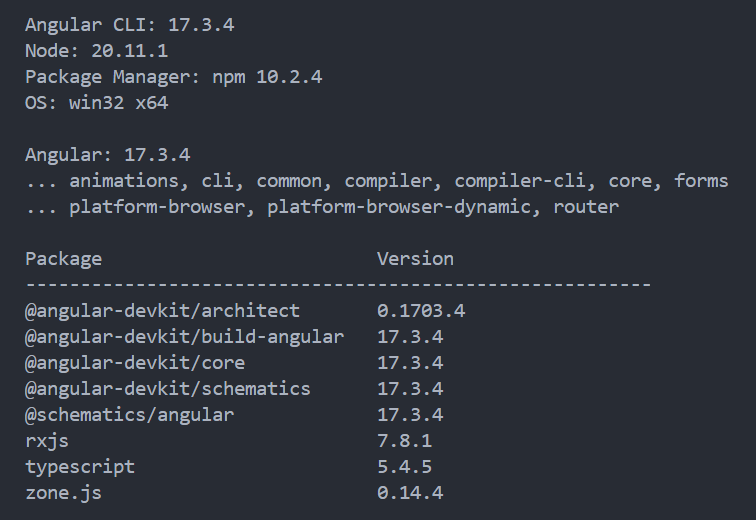Click the OS win32 x64 line

click(x=96, y=103)
